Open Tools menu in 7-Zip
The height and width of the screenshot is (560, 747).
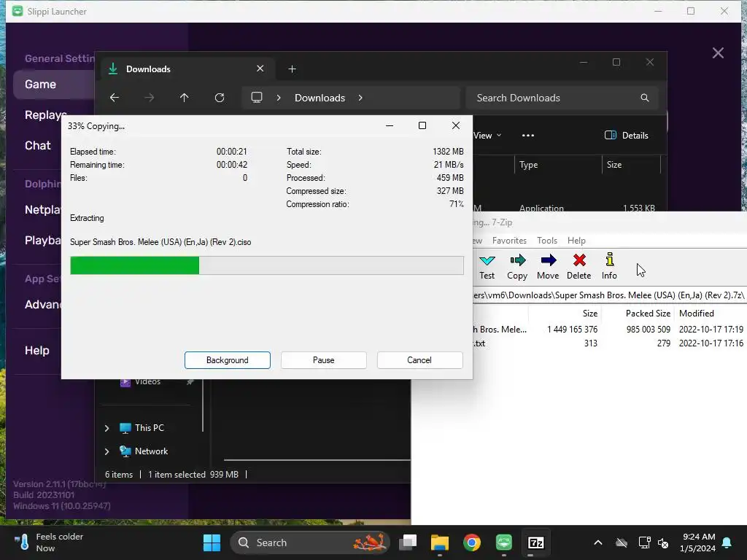[547, 241]
